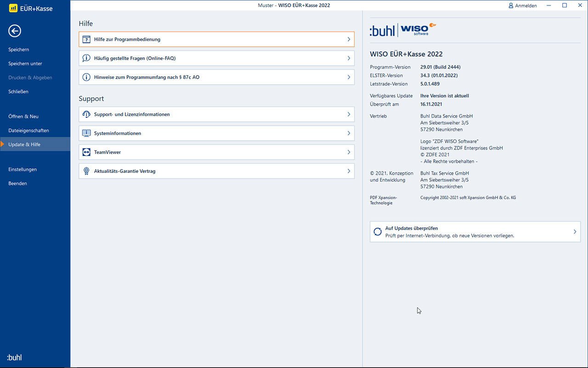This screenshot has height=368, width=588.
Task: Choose Speichern unter in sidebar
Action: [x=35, y=63]
